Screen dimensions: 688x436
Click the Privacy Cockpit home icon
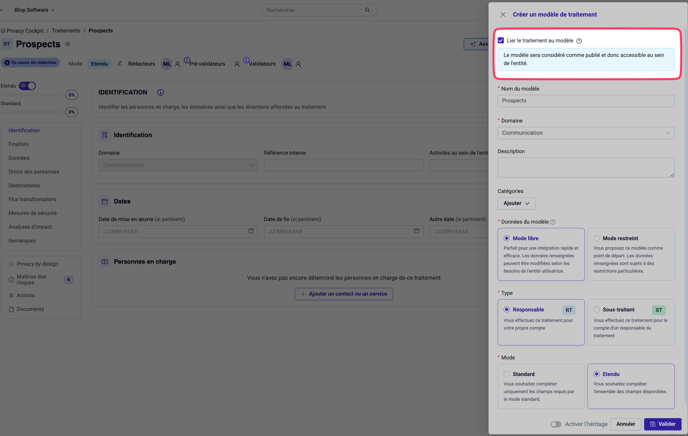[3, 31]
